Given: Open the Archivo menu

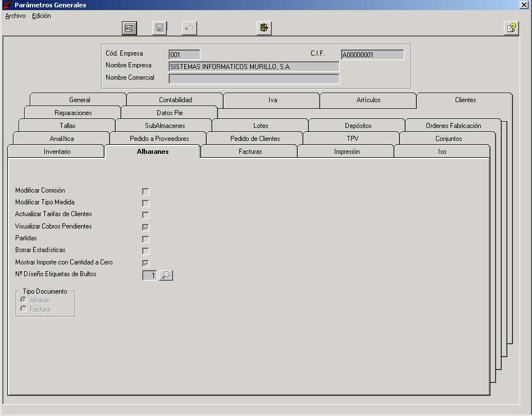Looking at the screenshot, I should (x=15, y=16).
